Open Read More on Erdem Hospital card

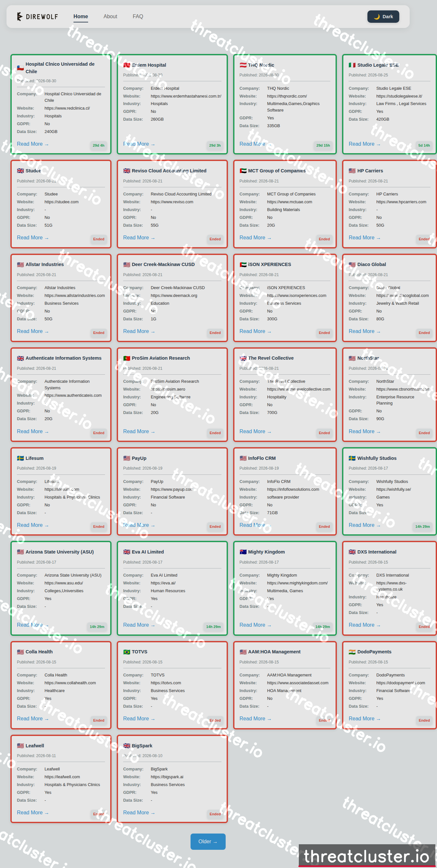(x=139, y=144)
